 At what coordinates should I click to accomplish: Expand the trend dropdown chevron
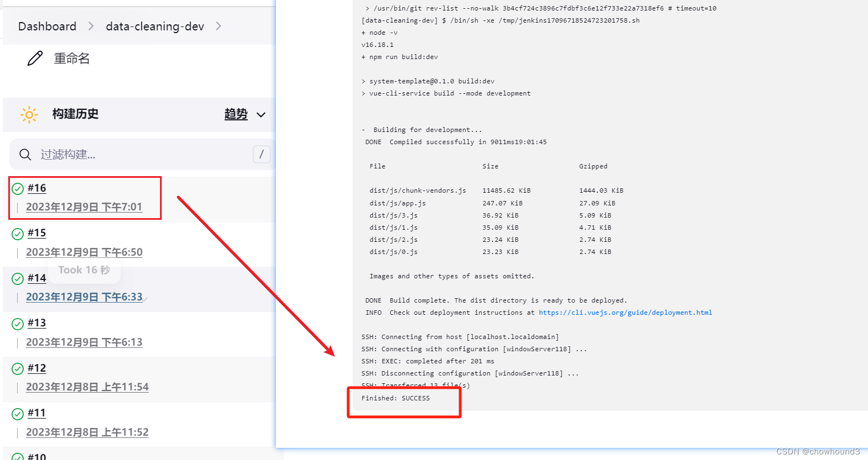point(261,115)
